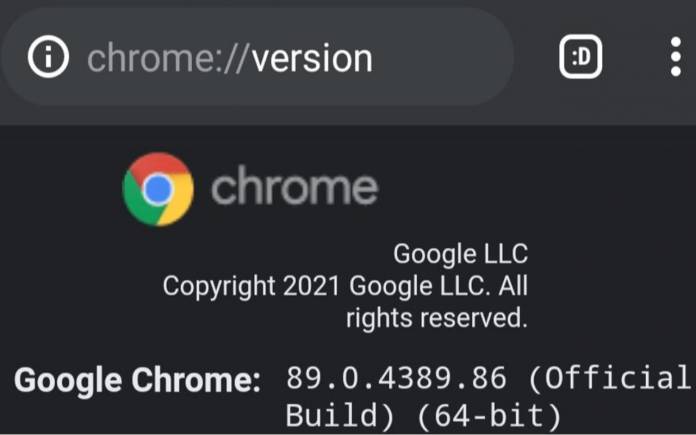Viewport: 696px width, 435px height.
Task: Click the bold "Google Chrome:" label
Action: (x=137, y=381)
